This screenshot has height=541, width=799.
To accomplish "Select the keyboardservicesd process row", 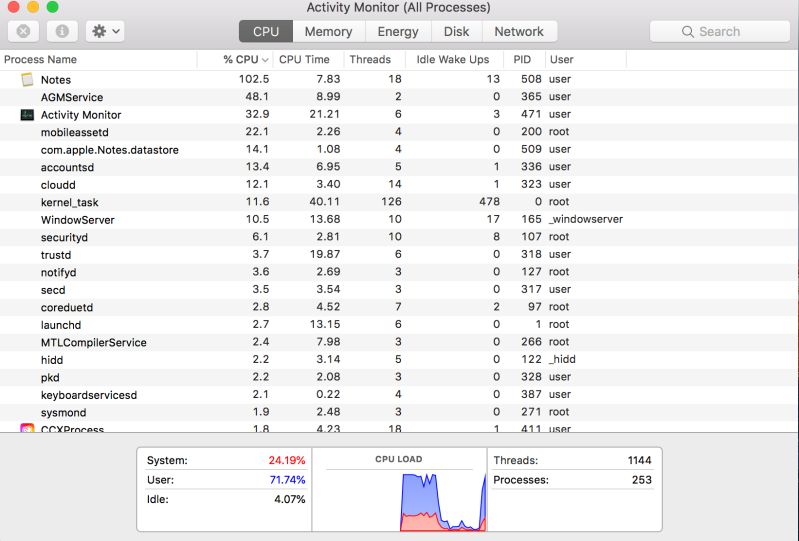I will (x=399, y=395).
